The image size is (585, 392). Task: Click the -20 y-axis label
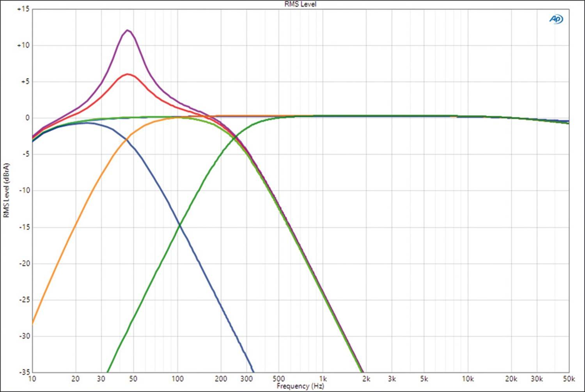(x=24, y=263)
